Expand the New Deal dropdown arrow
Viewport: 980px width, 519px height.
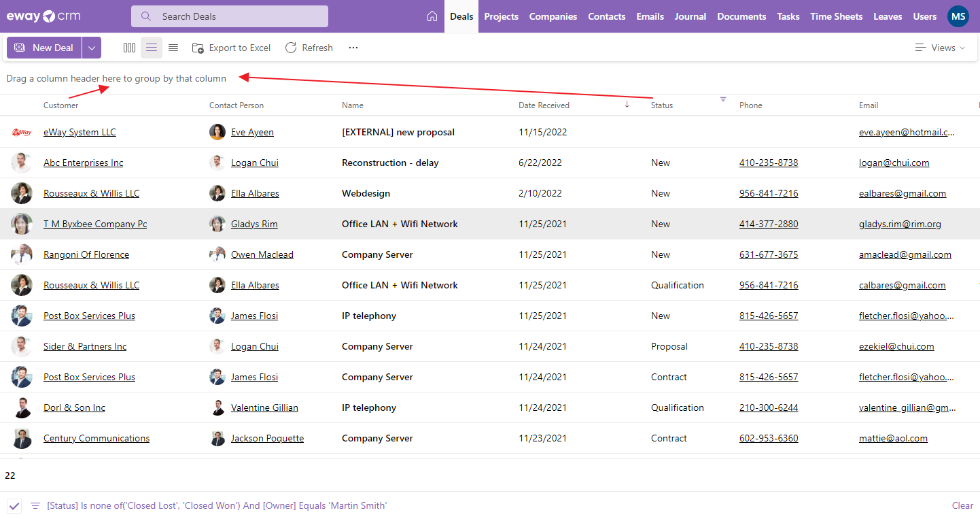pyautogui.click(x=92, y=48)
